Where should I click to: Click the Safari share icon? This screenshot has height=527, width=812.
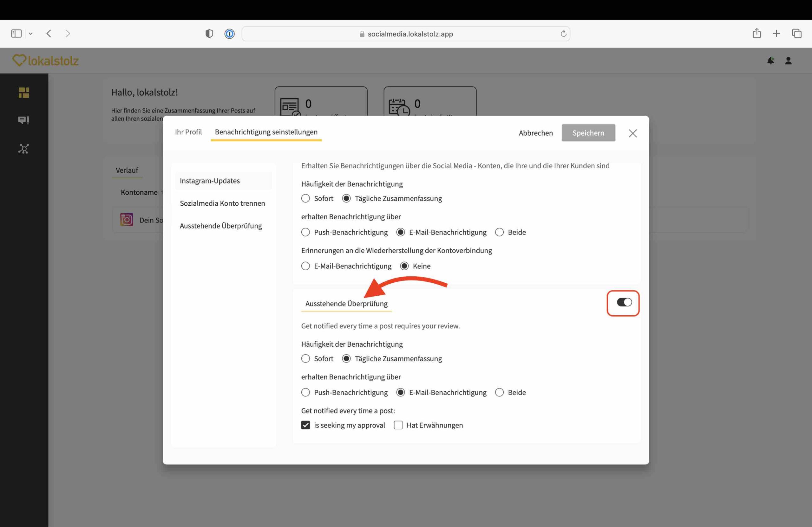pyautogui.click(x=756, y=33)
